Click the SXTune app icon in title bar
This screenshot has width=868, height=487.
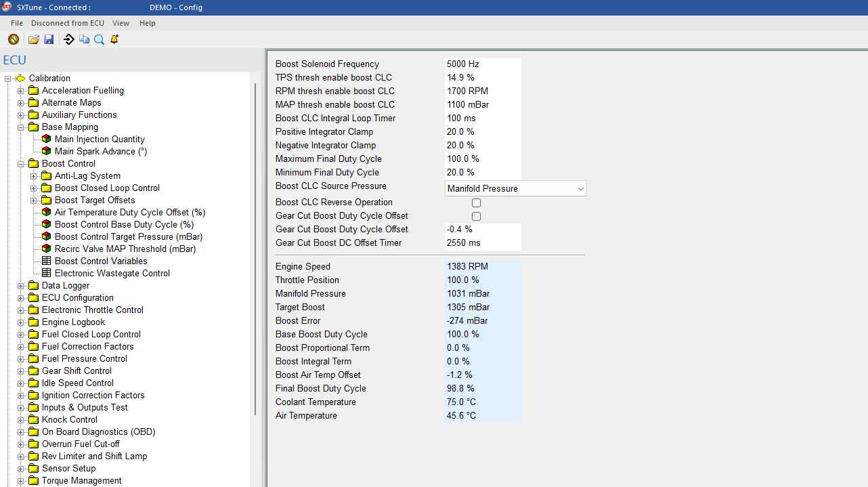coord(7,7)
